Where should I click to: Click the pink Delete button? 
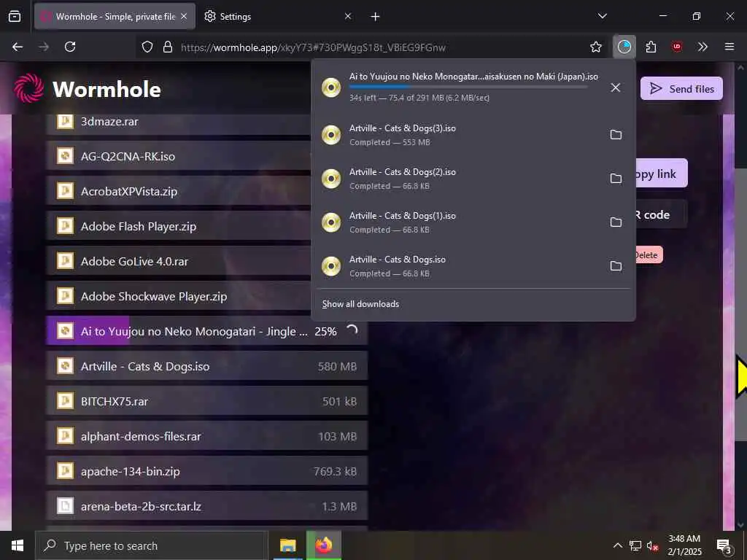[649, 254]
